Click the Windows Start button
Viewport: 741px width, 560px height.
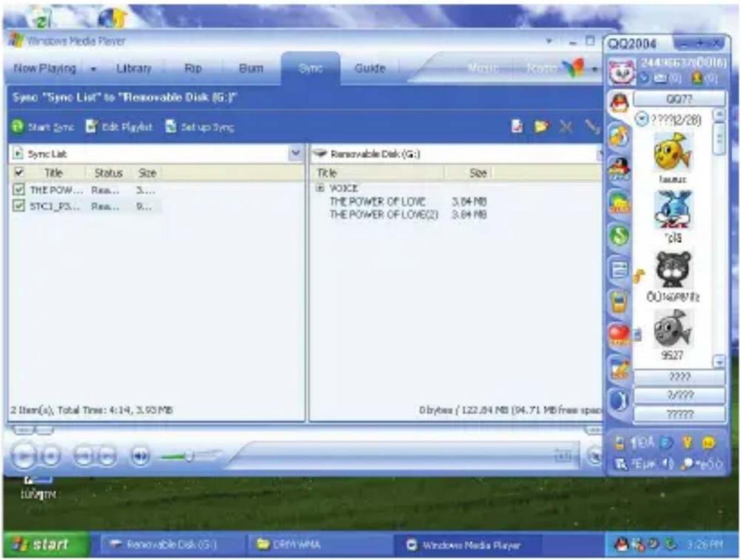(x=46, y=545)
